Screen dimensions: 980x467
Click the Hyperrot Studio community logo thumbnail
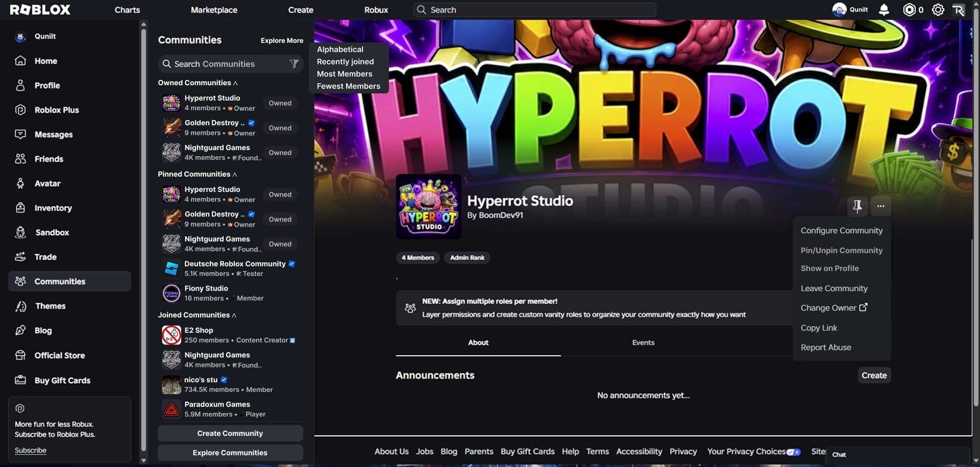click(429, 207)
